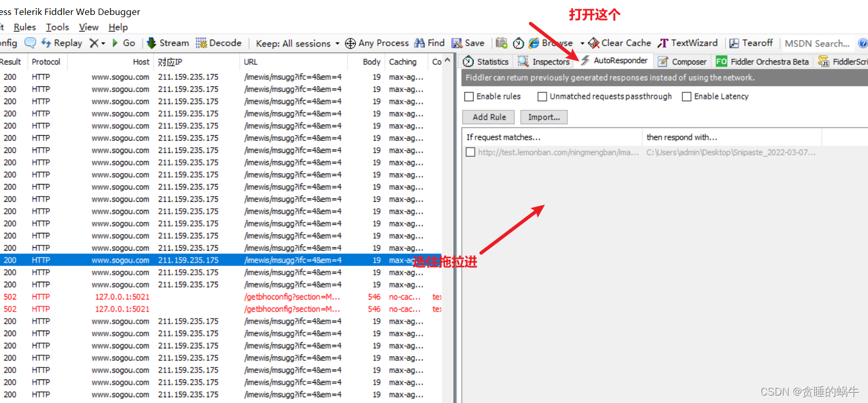Screen dimensions: 868x403
Task: Click the camera screenshot icon
Action: click(x=502, y=43)
